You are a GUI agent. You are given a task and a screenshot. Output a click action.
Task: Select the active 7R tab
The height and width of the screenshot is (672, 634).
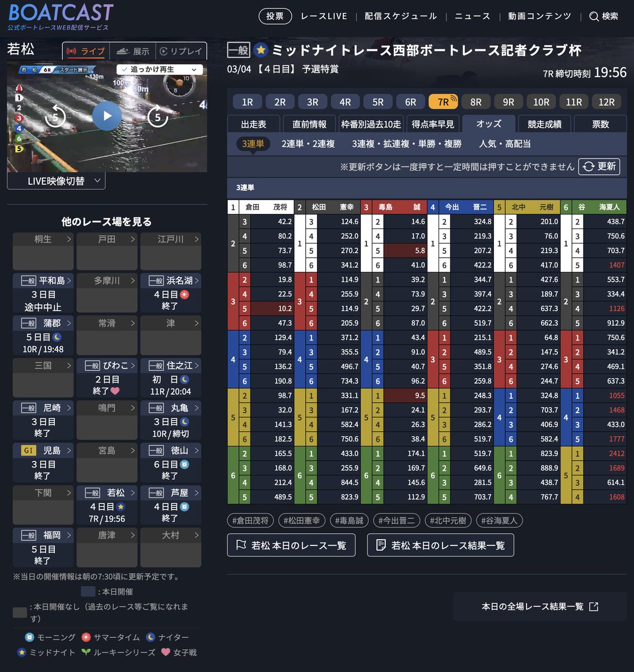coord(443,102)
